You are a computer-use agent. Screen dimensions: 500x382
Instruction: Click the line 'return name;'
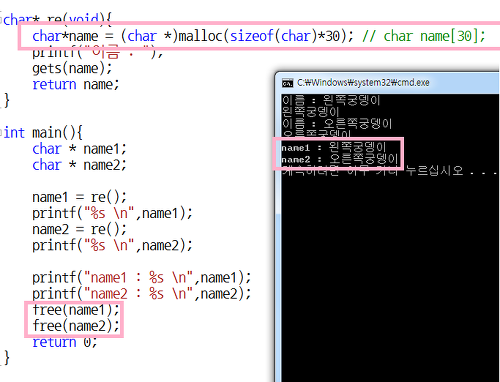point(76,84)
